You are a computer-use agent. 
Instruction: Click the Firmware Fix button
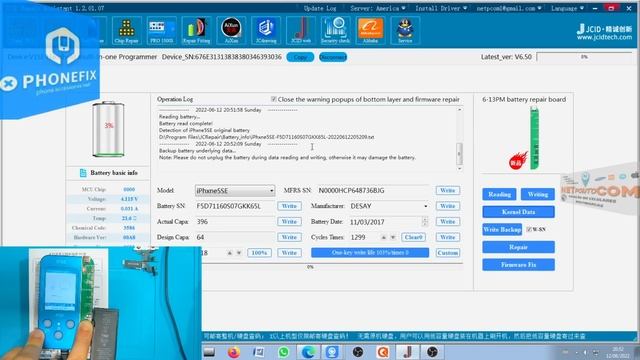[x=518, y=265]
